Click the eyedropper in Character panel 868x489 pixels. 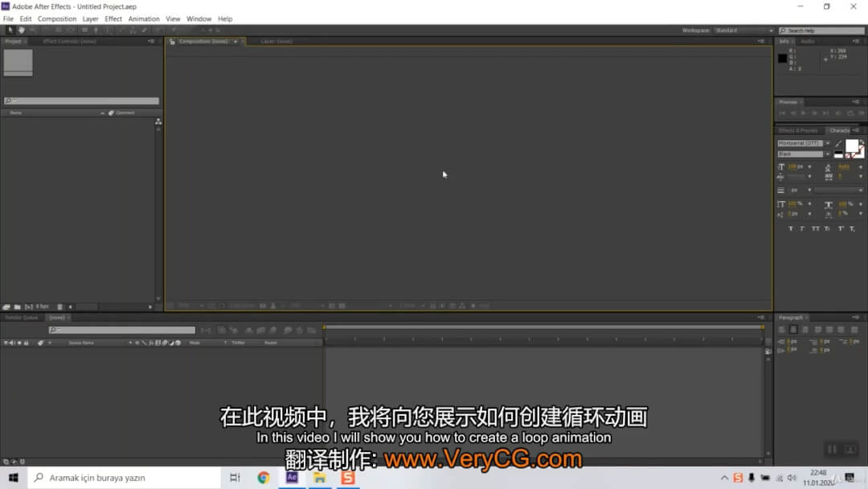coord(838,144)
